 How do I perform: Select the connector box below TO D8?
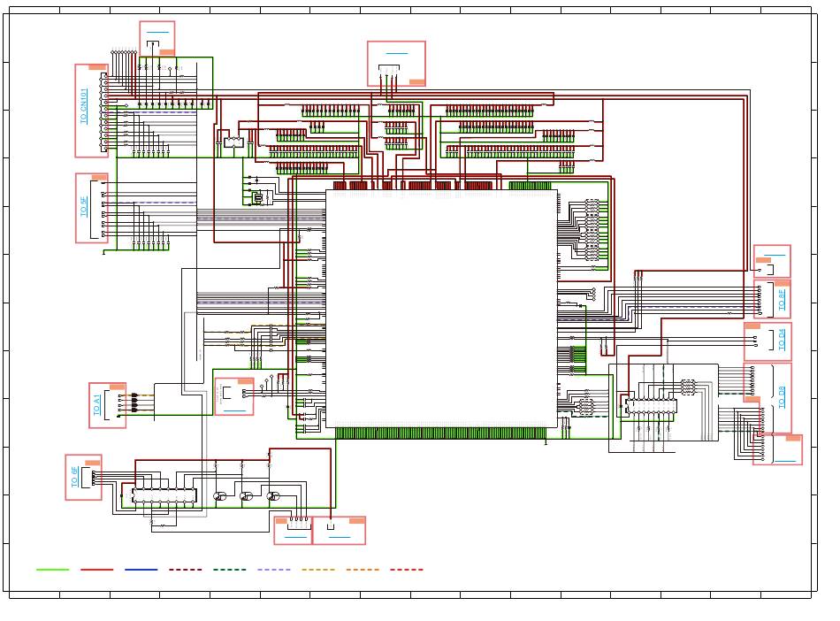[777, 449]
